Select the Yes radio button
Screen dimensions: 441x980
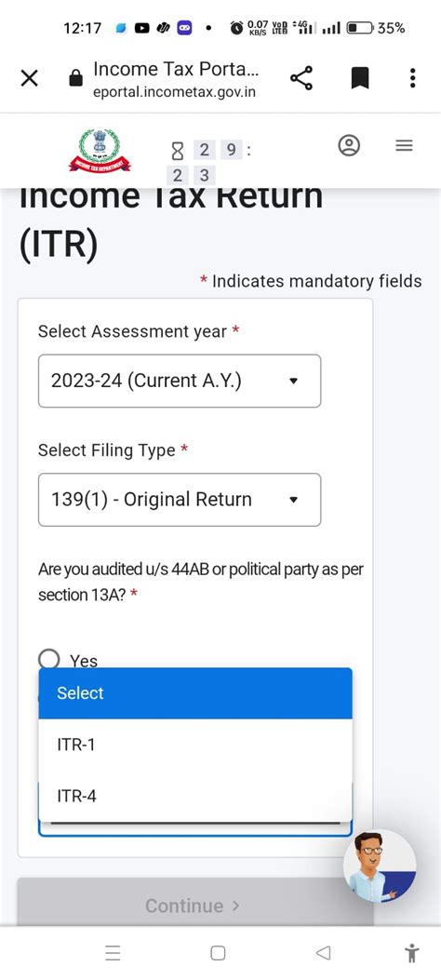49,659
